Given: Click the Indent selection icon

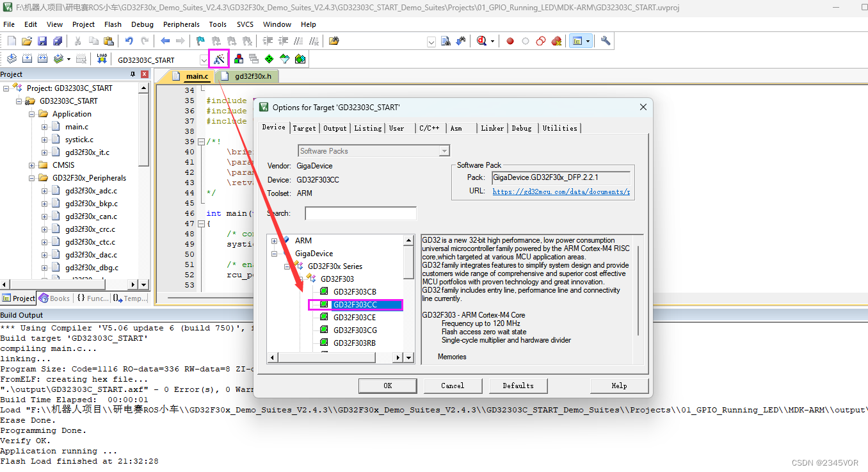Looking at the screenshot, I should click(268, 41).
